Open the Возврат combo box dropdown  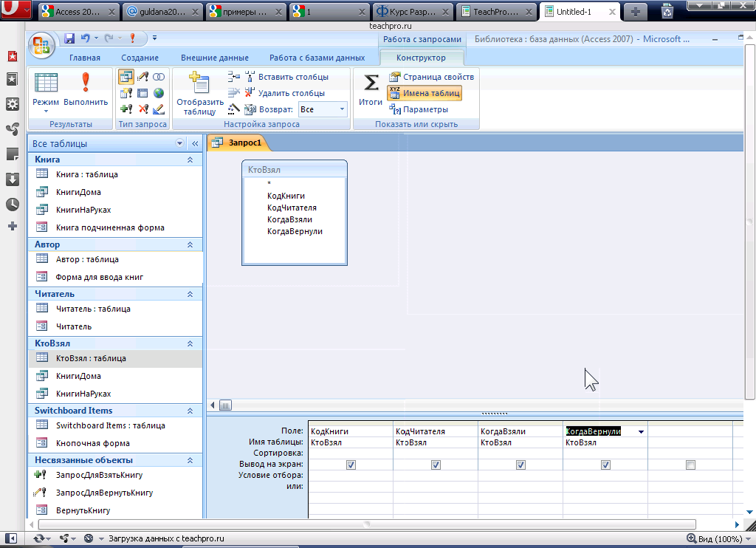[342, 109]
